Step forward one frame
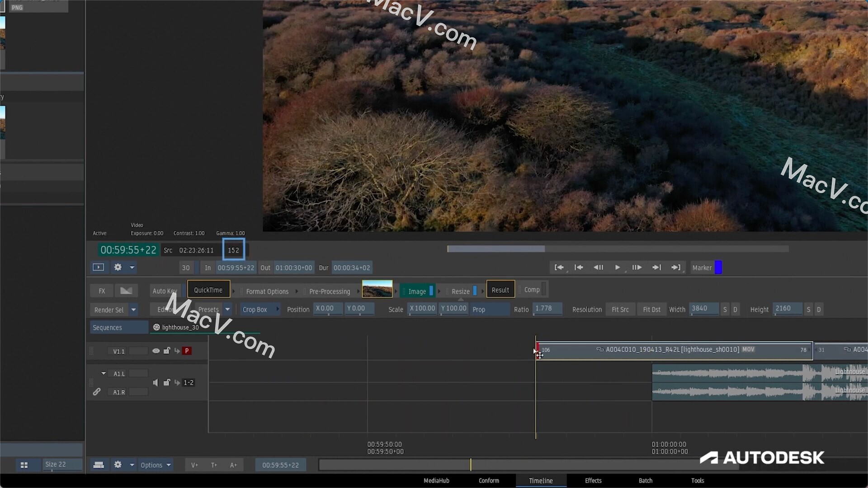 point(637,267)
